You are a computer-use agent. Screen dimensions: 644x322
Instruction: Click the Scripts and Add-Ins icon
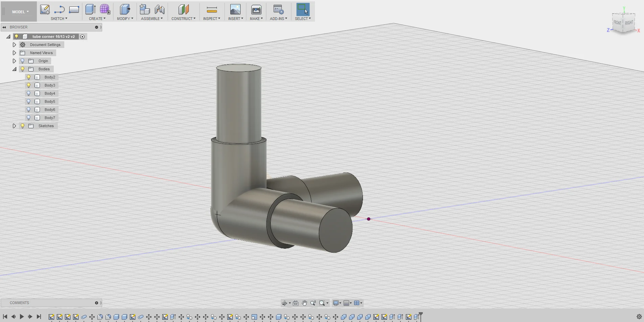(x=278, y=9)
